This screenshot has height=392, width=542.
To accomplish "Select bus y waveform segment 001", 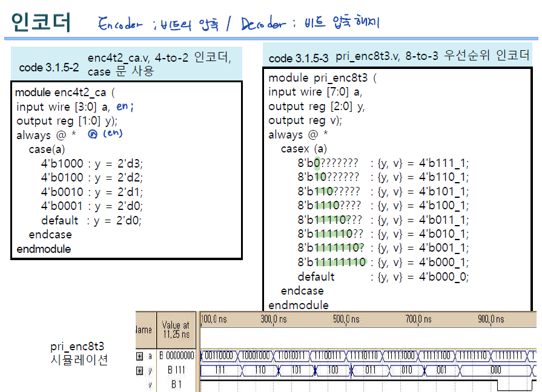I will pos(441,371).
